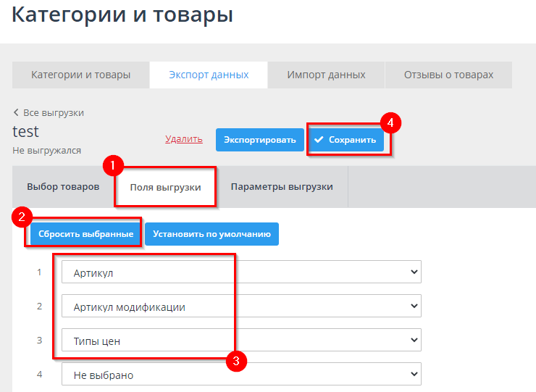
Task: Click the Установить по умолчанию button
Action: coord(212,234)
